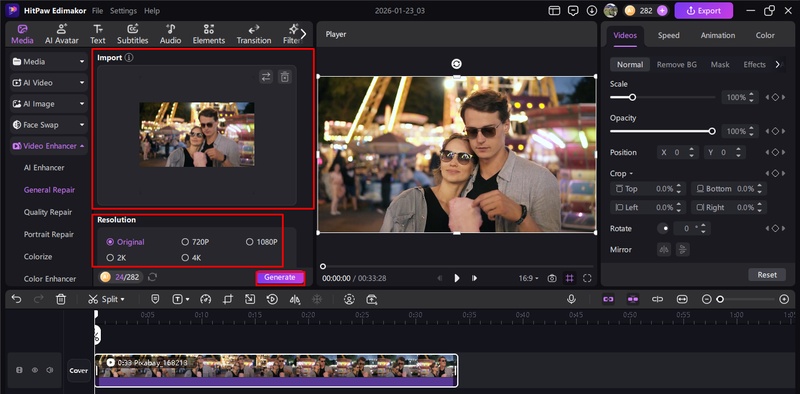Screen dimensions: 800x394
Task: Select the 1080P resolution option
Action: pyautogui.click(x=262, y=242)
